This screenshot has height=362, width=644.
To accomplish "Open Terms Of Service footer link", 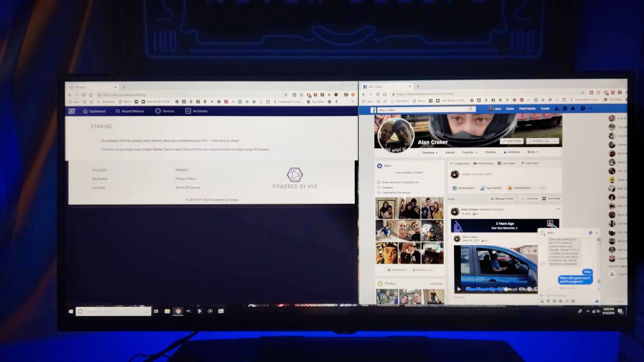I will (188, 188).
